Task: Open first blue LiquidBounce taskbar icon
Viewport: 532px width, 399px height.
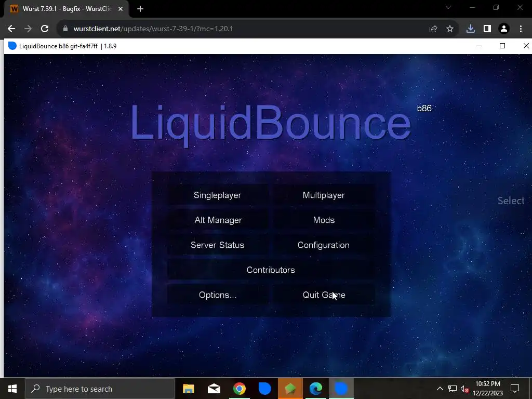Action: [264, 389]
